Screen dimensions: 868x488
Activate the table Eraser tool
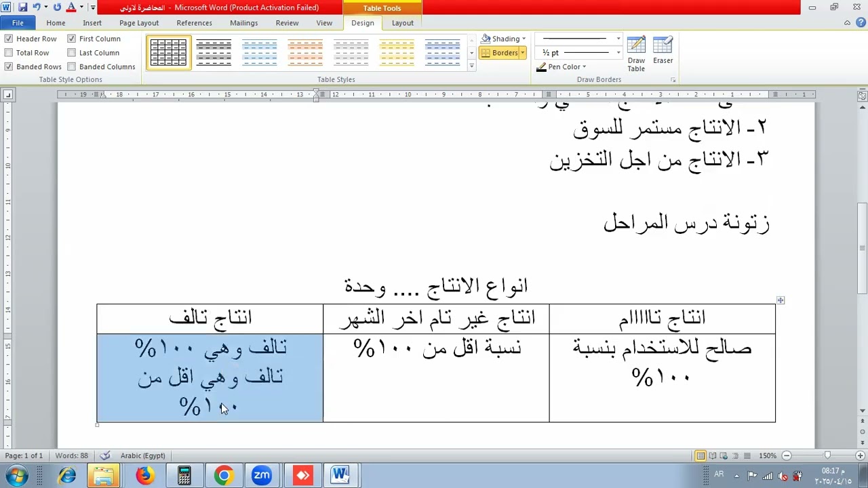663,51
